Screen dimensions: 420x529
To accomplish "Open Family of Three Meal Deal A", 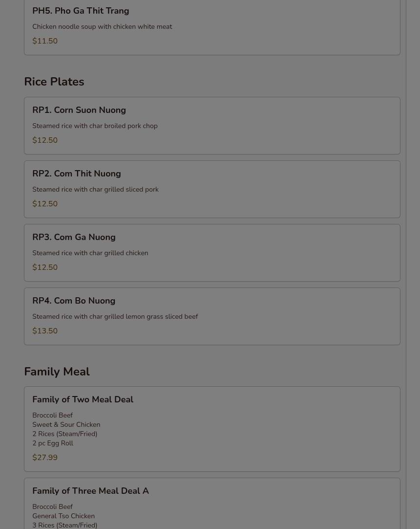I will pos(212,504).
